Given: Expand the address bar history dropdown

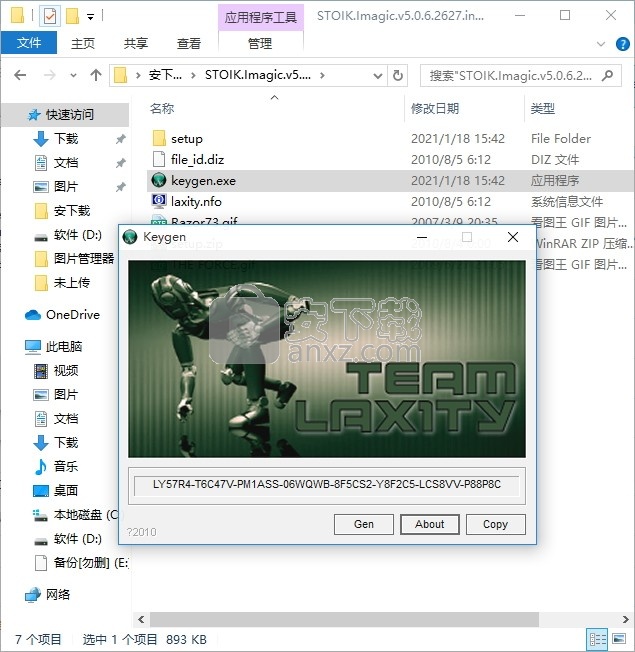Looking at the screenshot, I should pos(378,76).
